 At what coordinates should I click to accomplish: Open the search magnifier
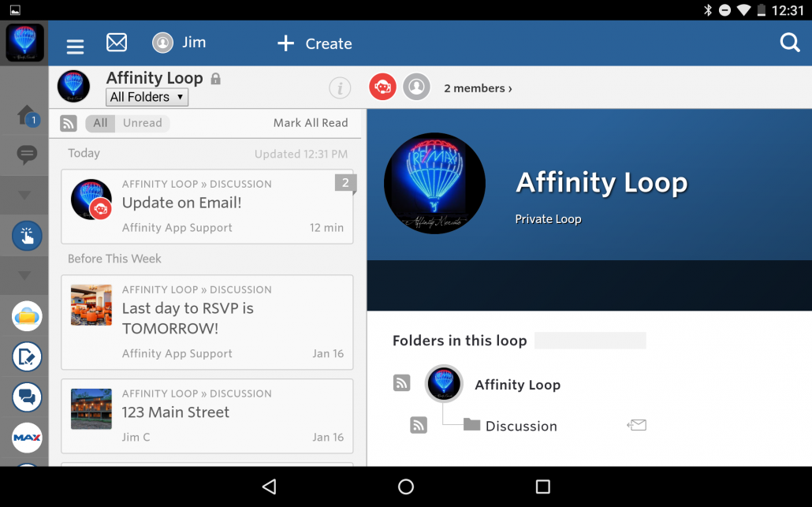click(x=790, y=43)
